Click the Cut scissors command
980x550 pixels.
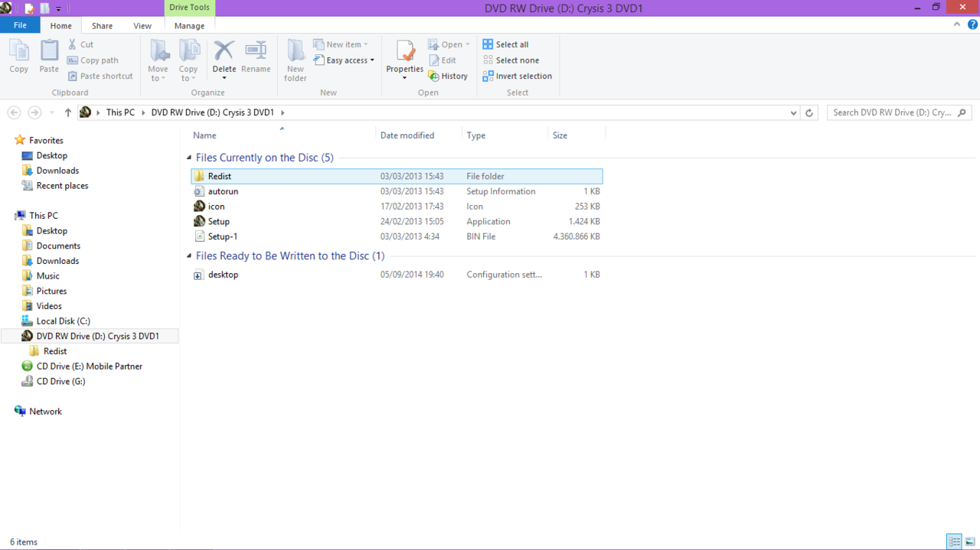point(80,44)
